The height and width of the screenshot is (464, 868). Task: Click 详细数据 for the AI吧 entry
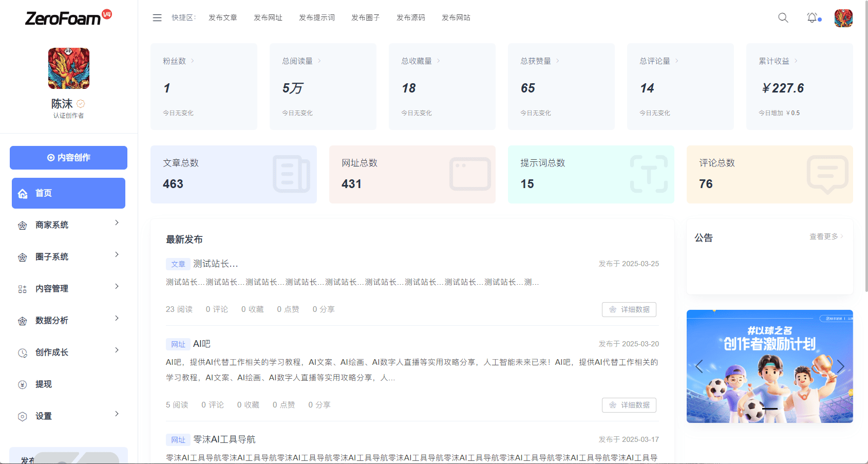tap(629, 405)
